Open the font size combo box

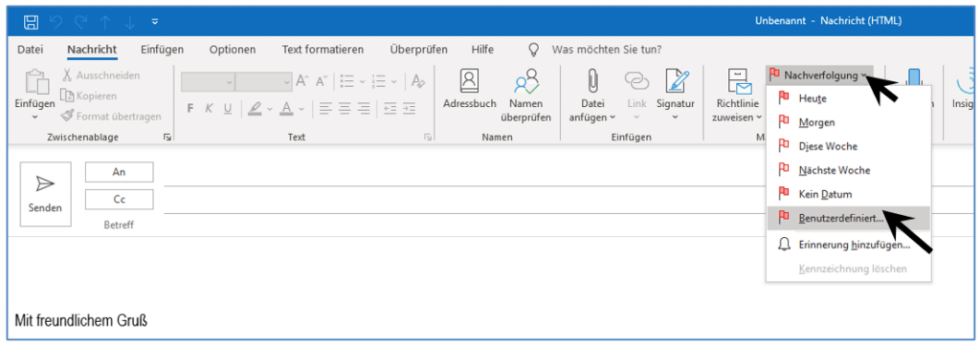[x=264, y=82]
